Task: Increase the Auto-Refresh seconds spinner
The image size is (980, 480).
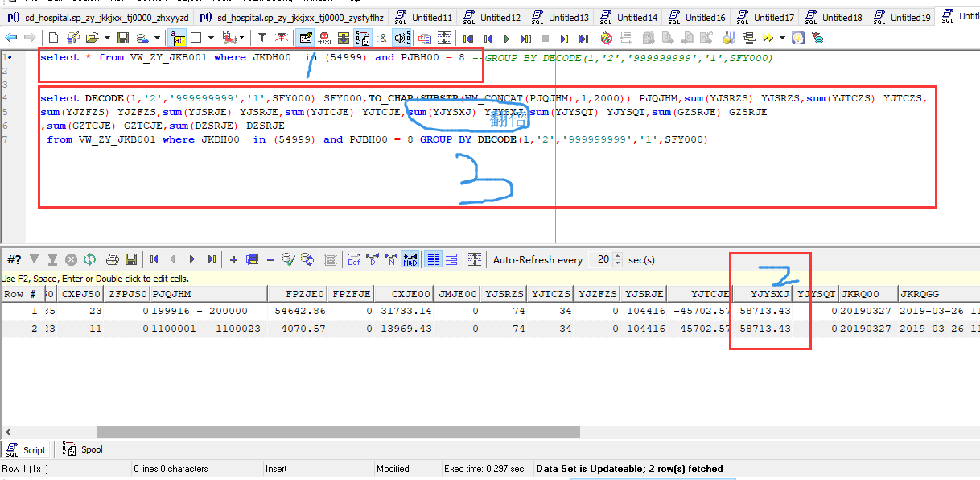Action: 618,256
